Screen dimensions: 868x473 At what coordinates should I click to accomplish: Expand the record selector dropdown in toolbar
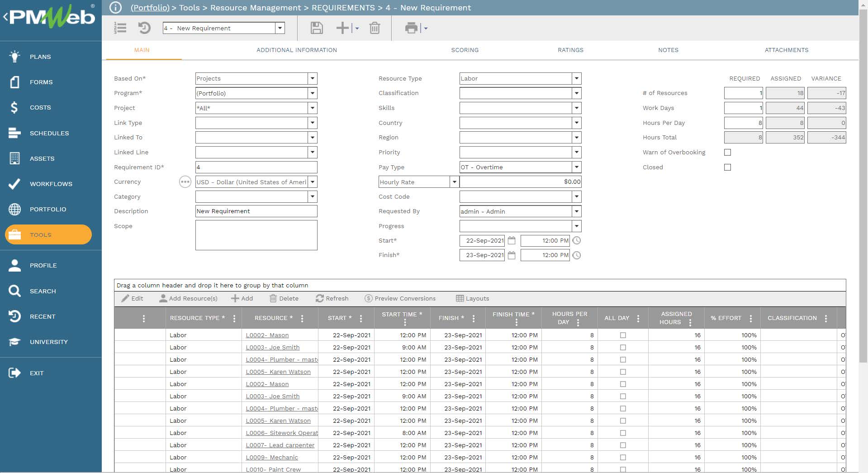[x=280, y=28]
